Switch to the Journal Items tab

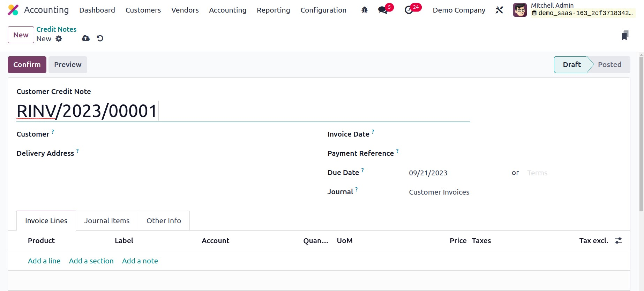107,221
